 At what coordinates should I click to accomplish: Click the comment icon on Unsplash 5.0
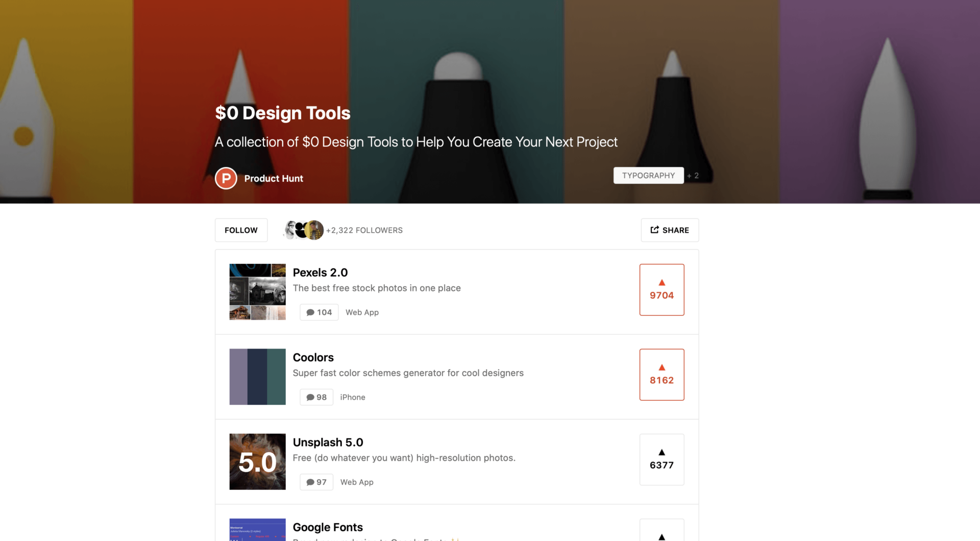point(310,482)
